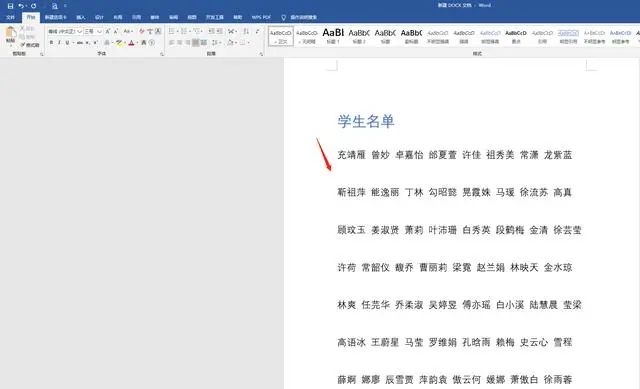Screen dimensions: 640x389
Task: Expand the Font group dialog launcher
Action: [x=162, y=53]
